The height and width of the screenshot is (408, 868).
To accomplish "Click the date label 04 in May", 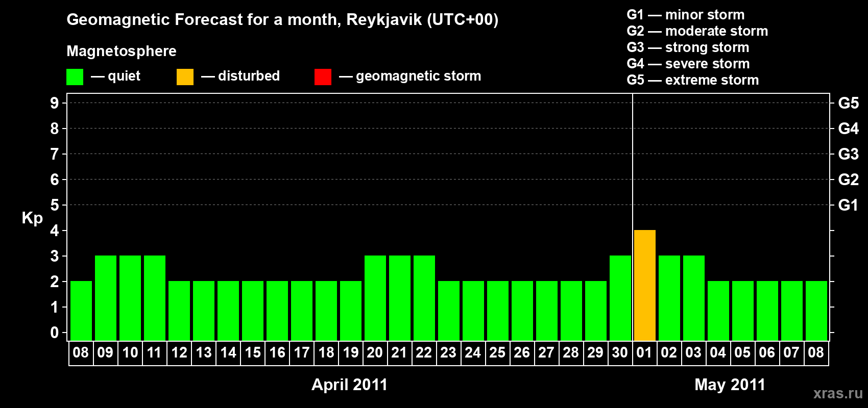I will [x=718, y=352].
